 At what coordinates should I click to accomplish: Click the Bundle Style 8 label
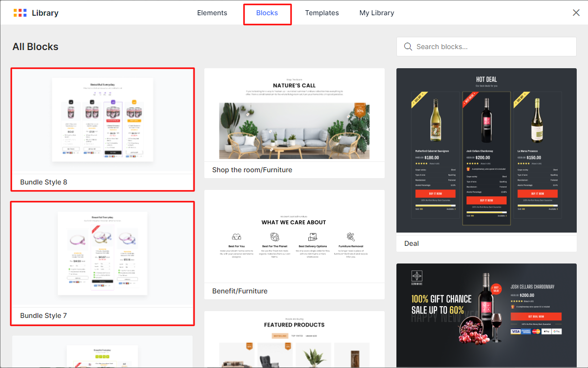click(44, 182)
